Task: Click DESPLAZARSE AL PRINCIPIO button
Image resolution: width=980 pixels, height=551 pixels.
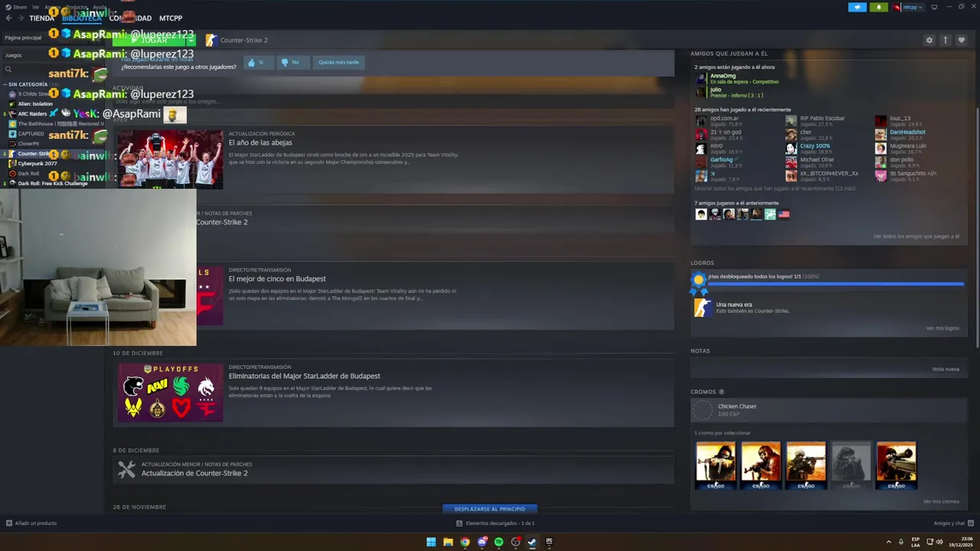Action: pos(490,509)
